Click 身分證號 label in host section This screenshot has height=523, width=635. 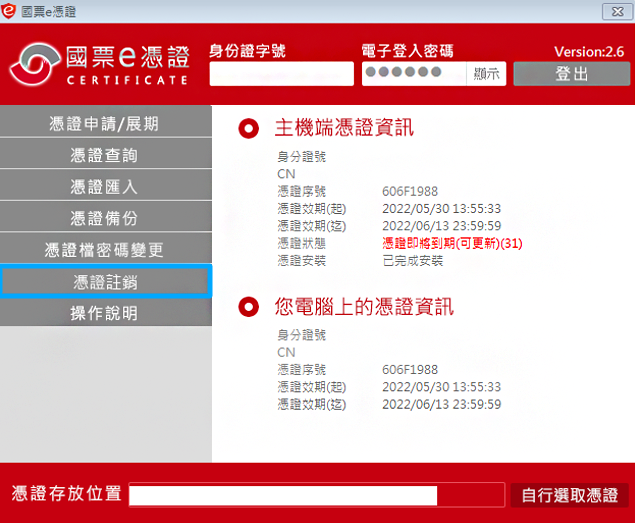[301, 156]
